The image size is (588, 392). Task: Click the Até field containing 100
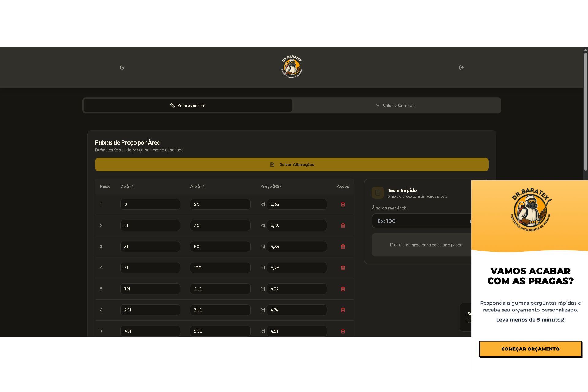coord(220,268)
